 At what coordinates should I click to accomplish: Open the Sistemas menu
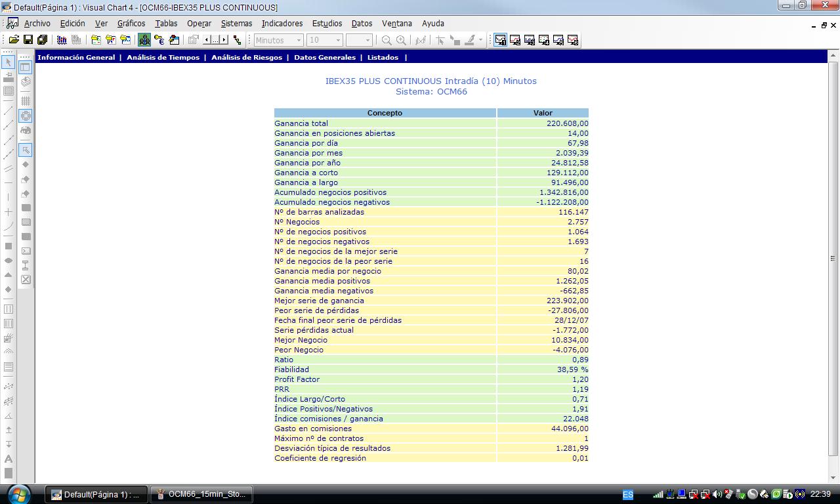pyautogui.click(x=236, y=24)
